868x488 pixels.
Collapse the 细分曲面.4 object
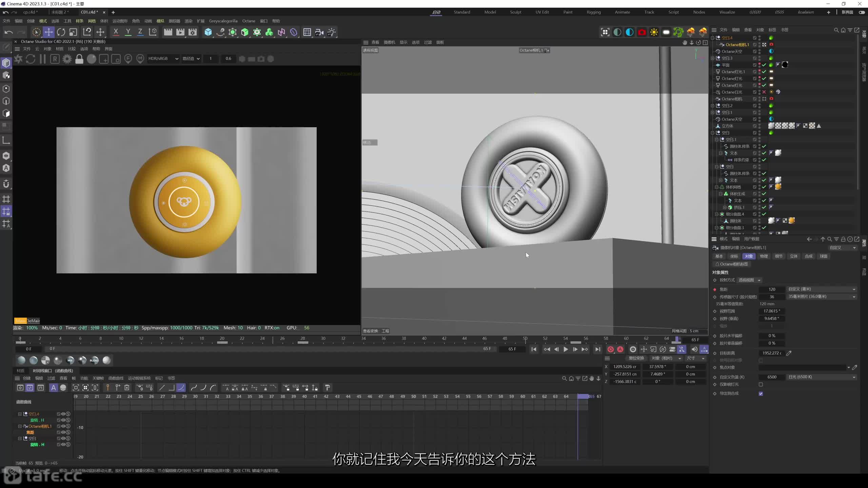click(x=717, y=214)
